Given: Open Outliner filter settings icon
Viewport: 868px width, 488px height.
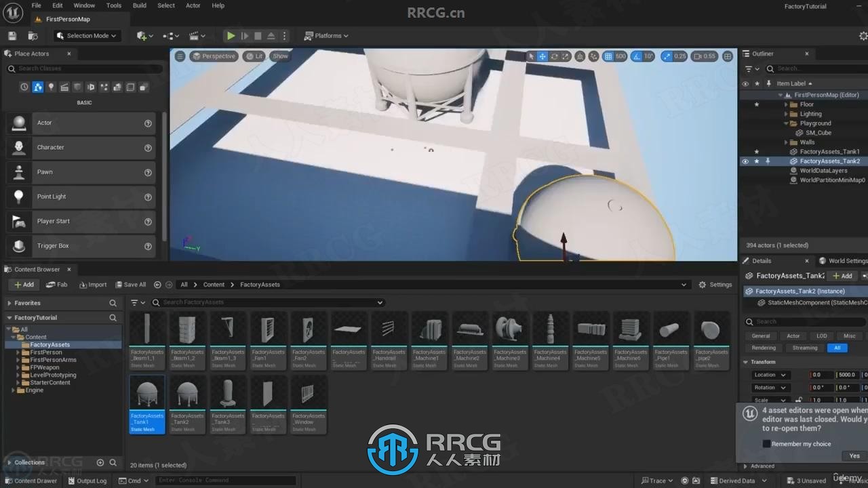Looking at the screenshot, I should coord(751,68).
